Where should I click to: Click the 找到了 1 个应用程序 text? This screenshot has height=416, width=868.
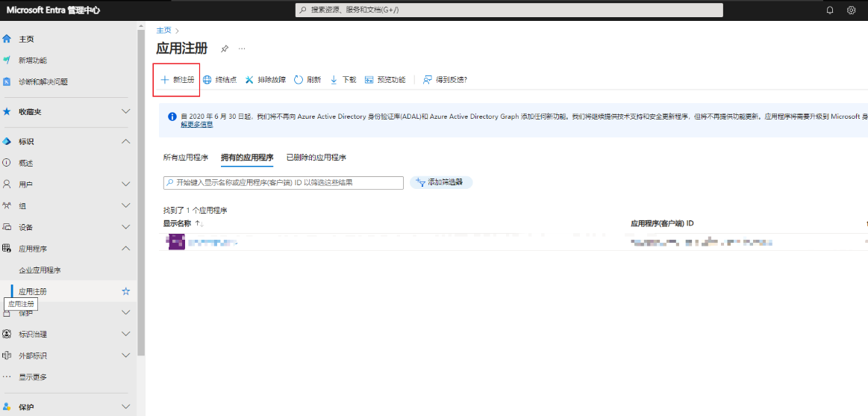point(195,211)
